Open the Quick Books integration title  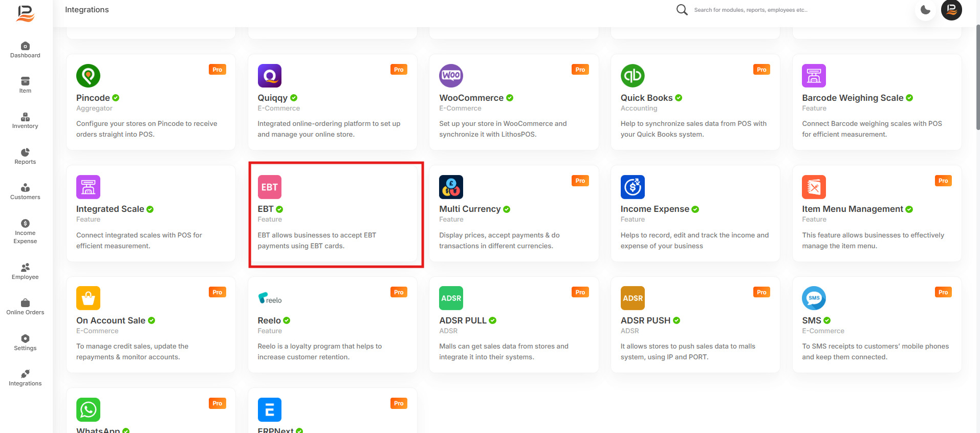click(647, 98)
